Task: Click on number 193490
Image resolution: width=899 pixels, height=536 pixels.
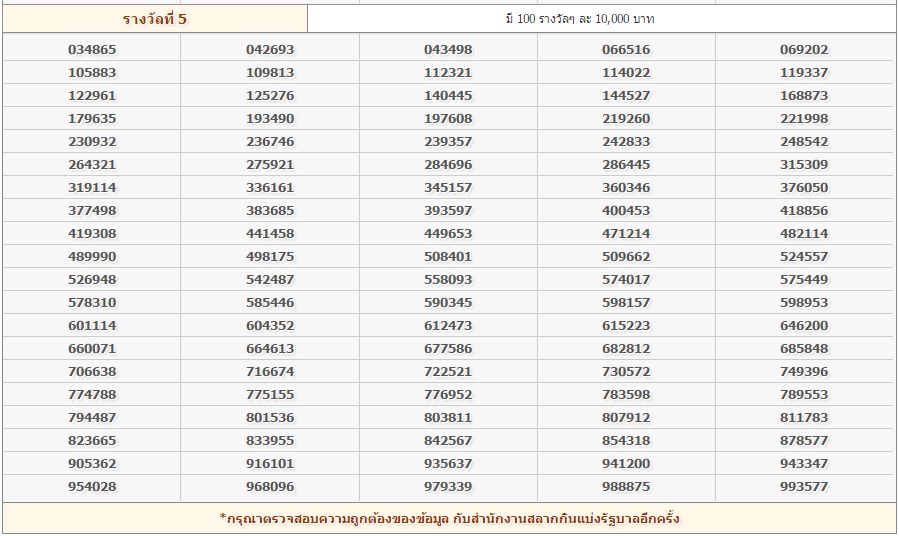Action: click(270, 119)
